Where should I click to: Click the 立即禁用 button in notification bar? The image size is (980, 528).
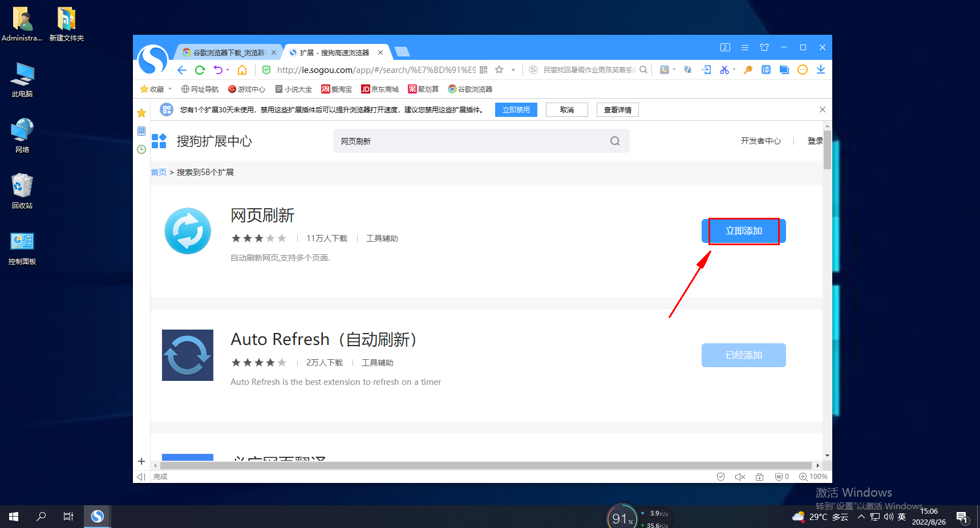tap(516, 109)
